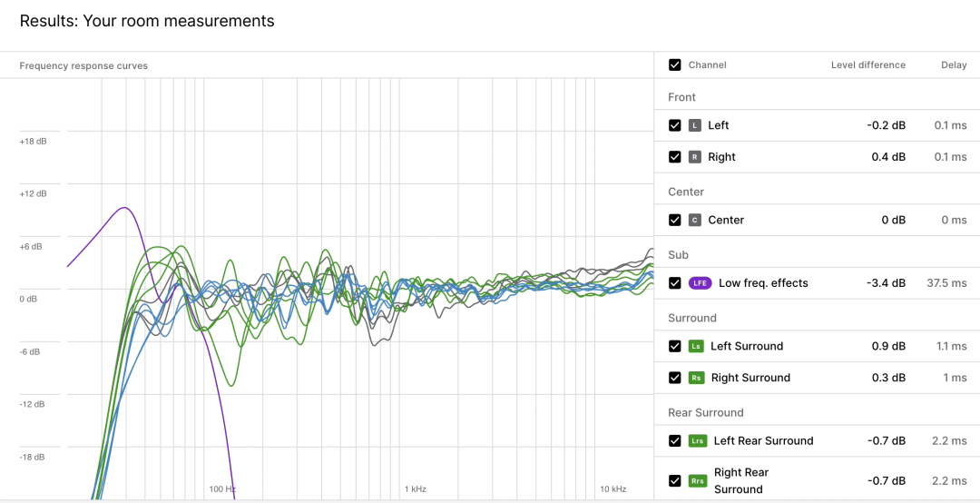Toggle the Left Rear Surround checkbox
The height and width of the screenshot is (503, 980).
674,440
